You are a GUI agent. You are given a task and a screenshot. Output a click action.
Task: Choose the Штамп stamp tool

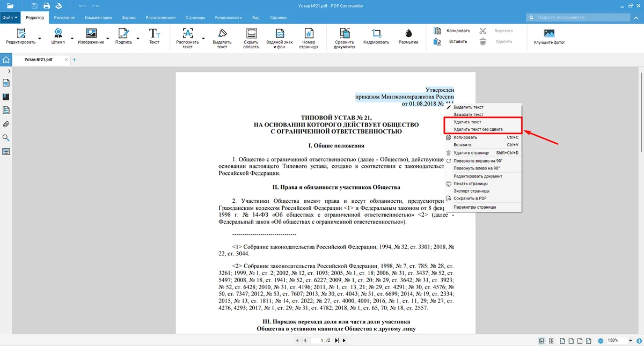(58, 36)
